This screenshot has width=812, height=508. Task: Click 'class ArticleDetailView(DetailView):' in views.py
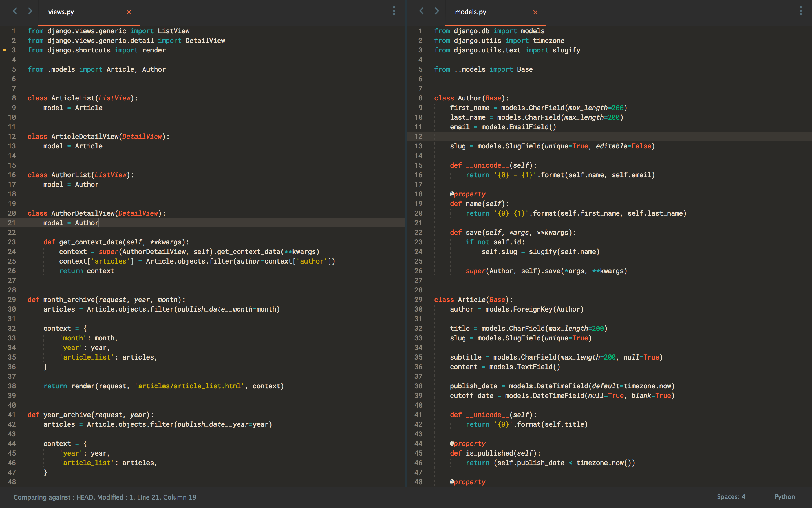99,136
